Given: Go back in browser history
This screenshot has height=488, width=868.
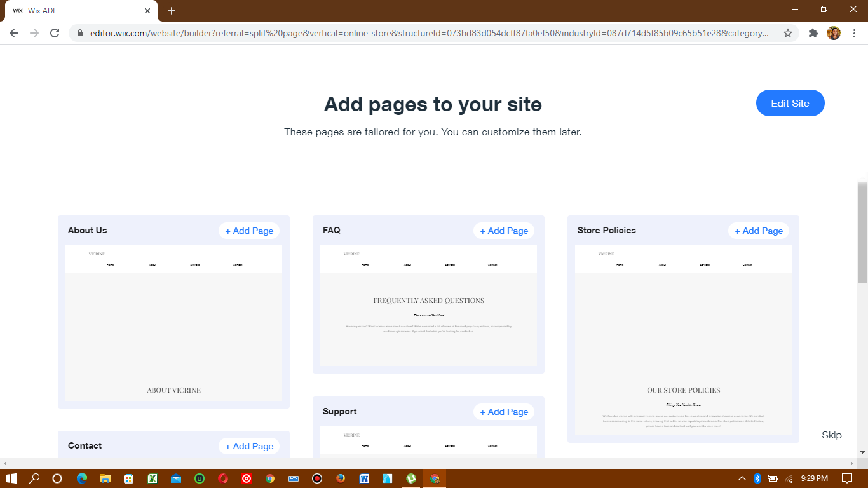Looking at the screenshot, I should click(14, 33).
